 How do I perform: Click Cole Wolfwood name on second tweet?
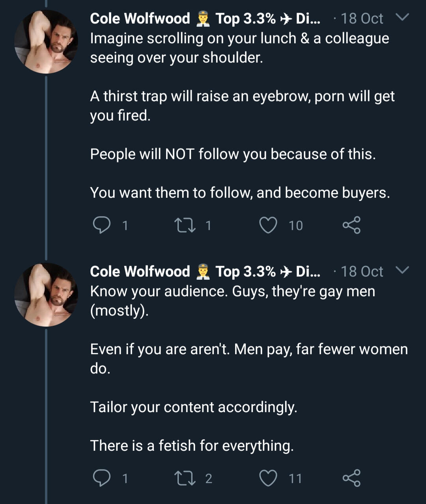[140, 272]
